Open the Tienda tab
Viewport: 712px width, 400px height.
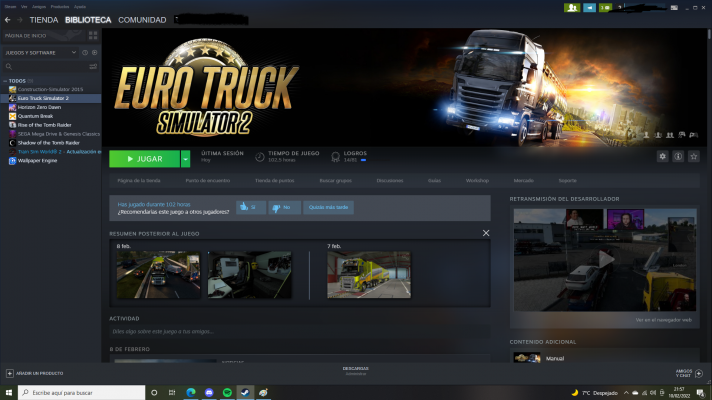[43, 20]
